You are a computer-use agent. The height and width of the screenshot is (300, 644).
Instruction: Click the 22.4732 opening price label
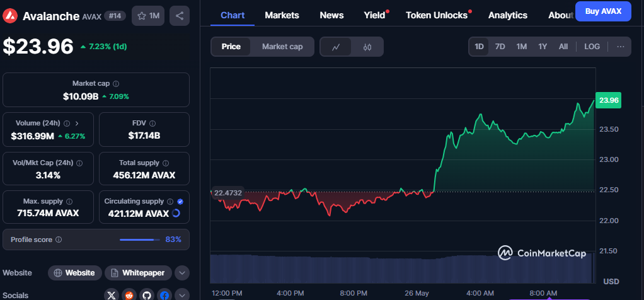click(x=228, y=193)
